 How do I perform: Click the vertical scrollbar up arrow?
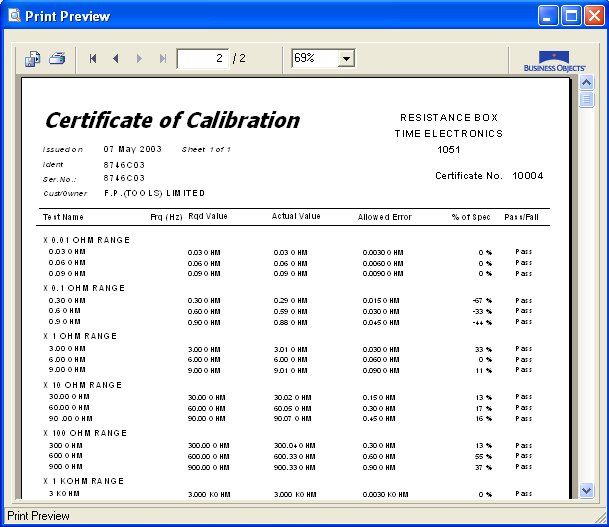[587, 83]
